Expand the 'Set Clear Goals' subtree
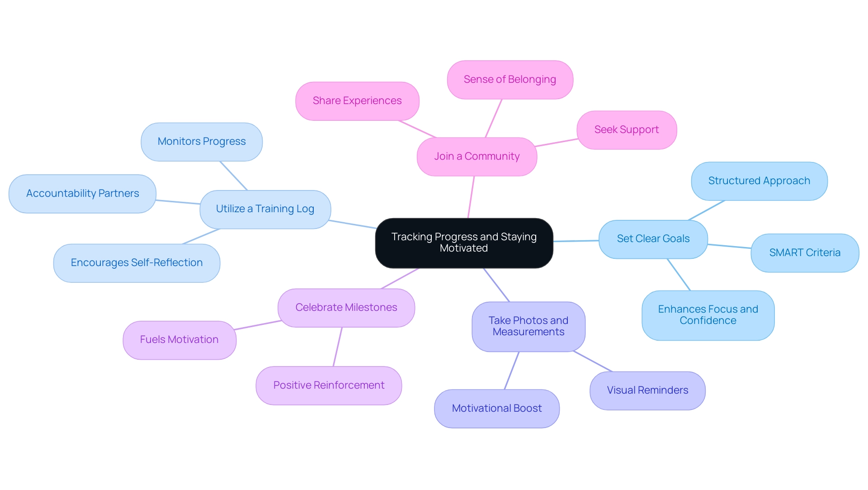The width and height of the screenshot is (868, 490). pos(650,239)
